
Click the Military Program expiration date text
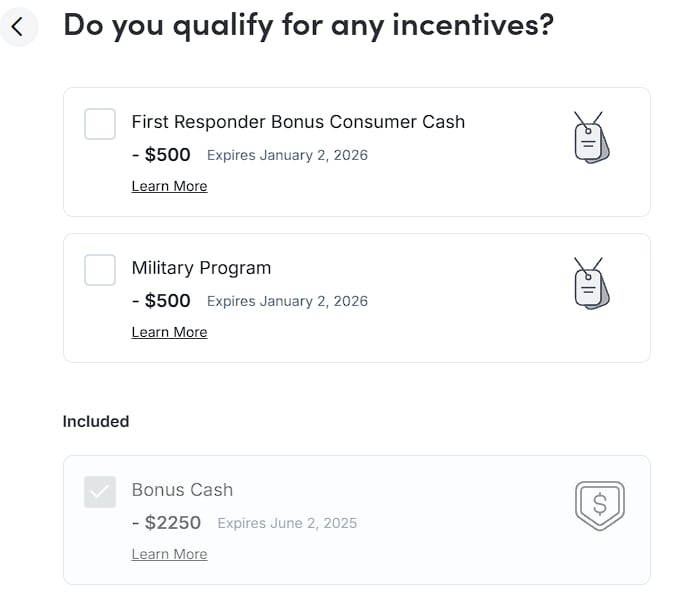(x=287, y=301)
